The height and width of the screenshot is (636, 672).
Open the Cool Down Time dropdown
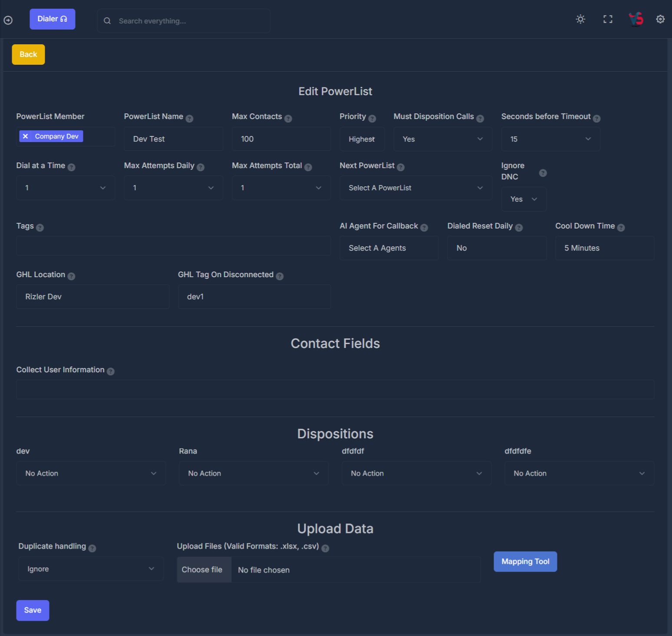(604, 248)
